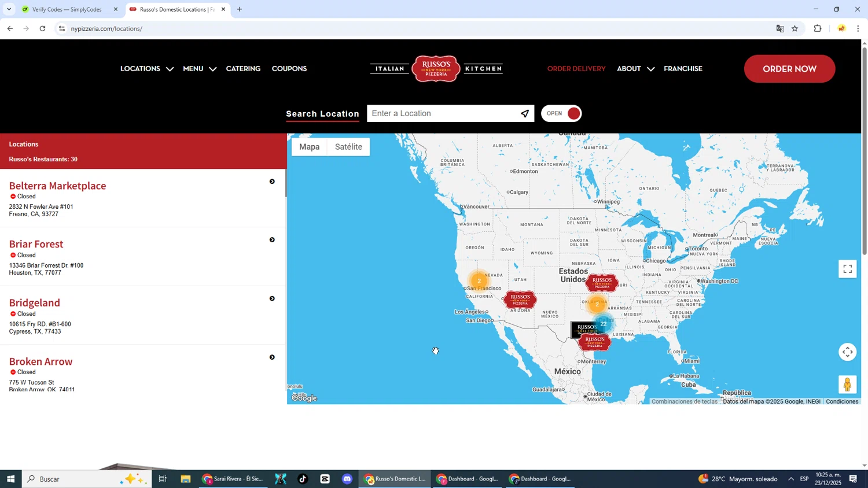Open the COUPONS menu item
Screen dimensions: 868x488
click(289, 69)
